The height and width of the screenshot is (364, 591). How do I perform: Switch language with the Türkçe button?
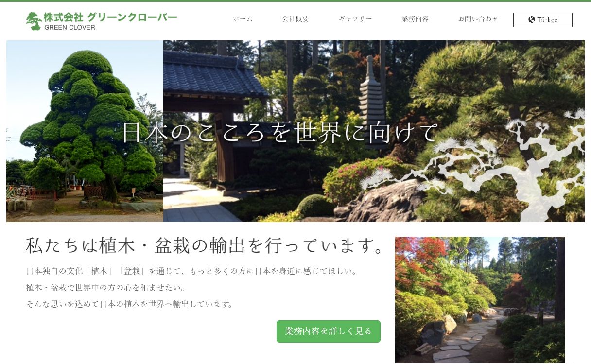543,20
